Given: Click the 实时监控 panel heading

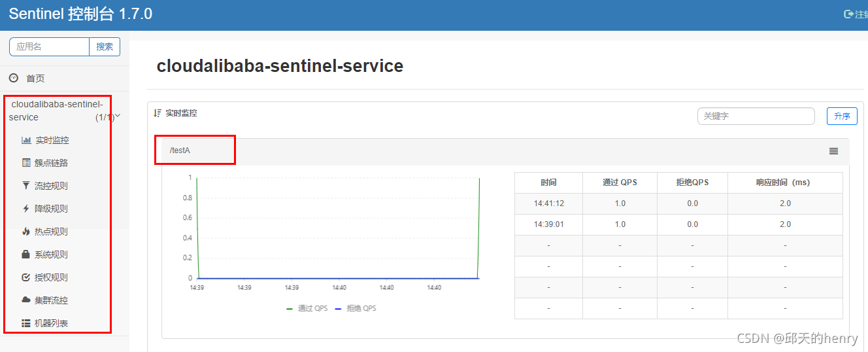Looking at the screenshot, I should pyautogui.click(x=181, y=113).
